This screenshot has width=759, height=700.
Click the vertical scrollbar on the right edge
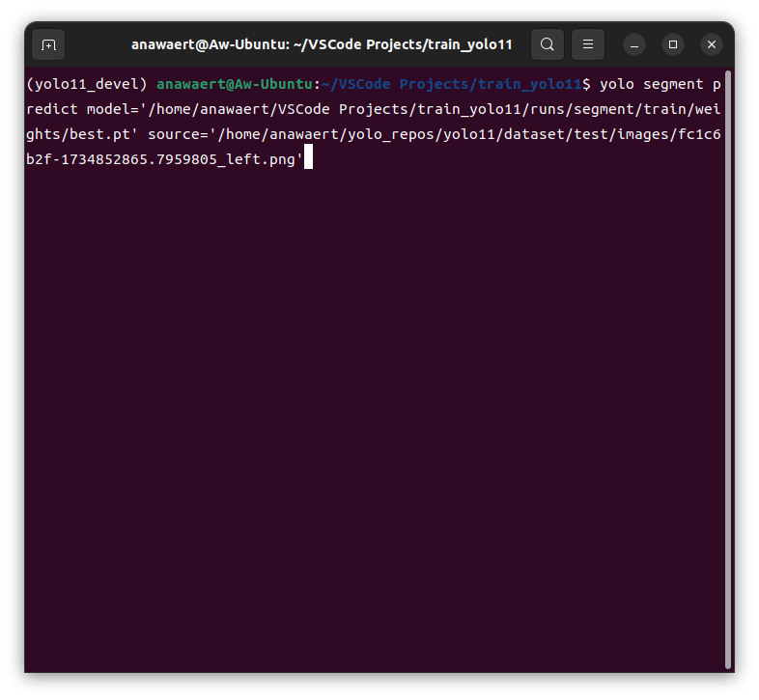tap(727, 367)
